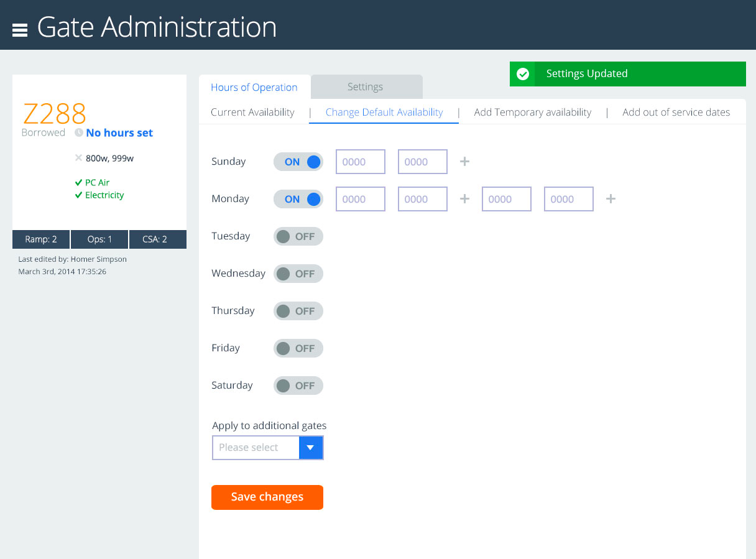Enable the Wednesday toggle
Screen dimensions: 756x559
pos(298,274)
